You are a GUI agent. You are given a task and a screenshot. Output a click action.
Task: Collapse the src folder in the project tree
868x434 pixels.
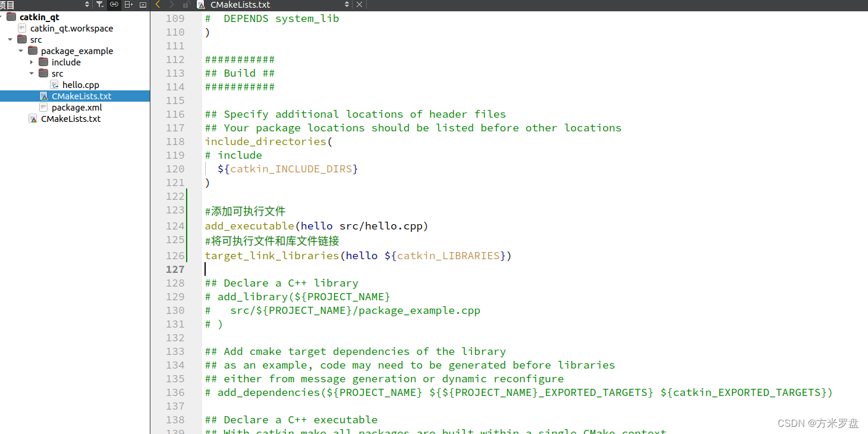[x=10, y=39]
